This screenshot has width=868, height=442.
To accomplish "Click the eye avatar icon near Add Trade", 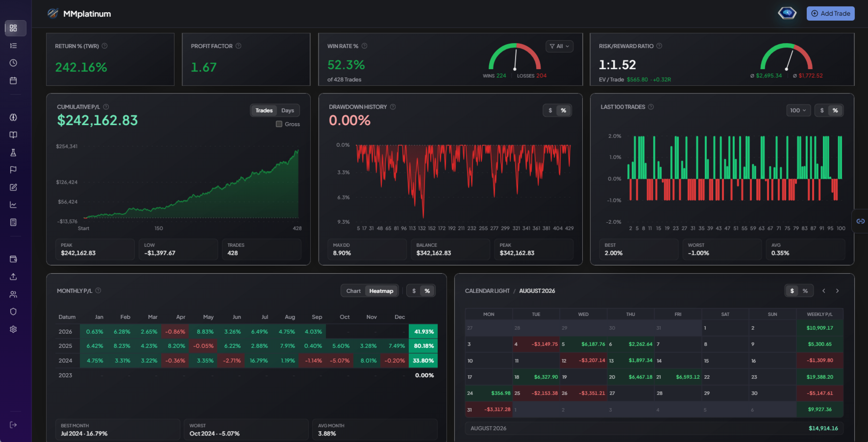I will [787, 13].
